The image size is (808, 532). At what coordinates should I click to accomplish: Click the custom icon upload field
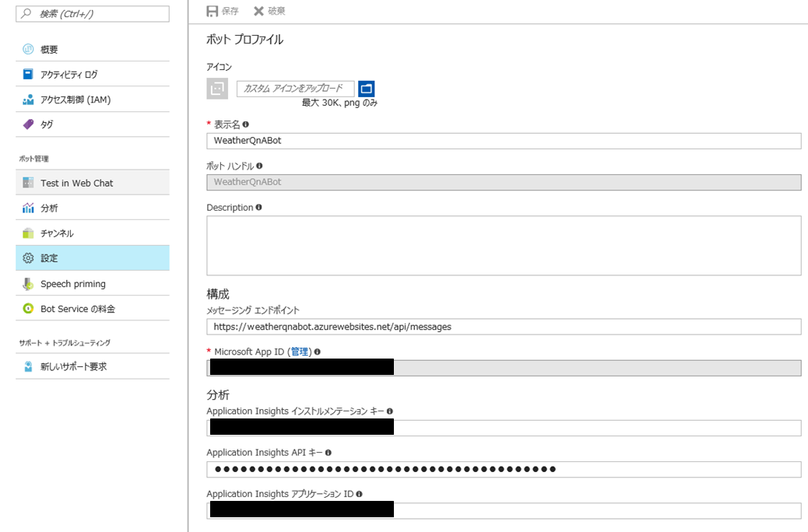click(296, 89)
